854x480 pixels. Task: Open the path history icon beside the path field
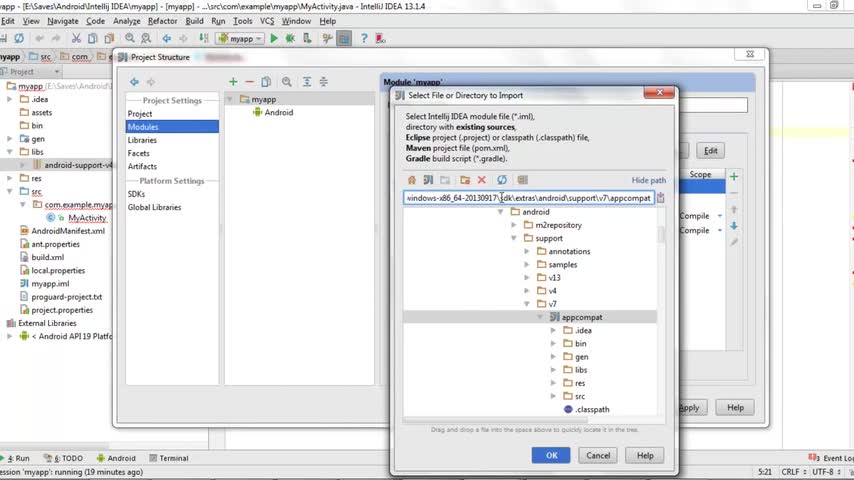tap(661, 198)
